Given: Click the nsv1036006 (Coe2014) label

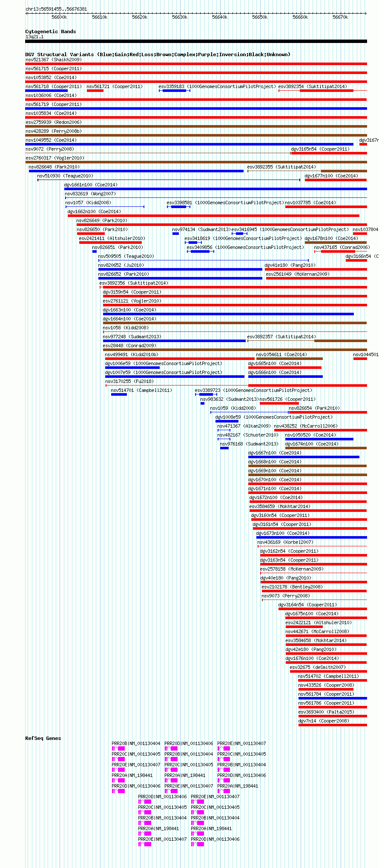Looking at the screenshot, I should pyautogui.click(x=51, y=95).
